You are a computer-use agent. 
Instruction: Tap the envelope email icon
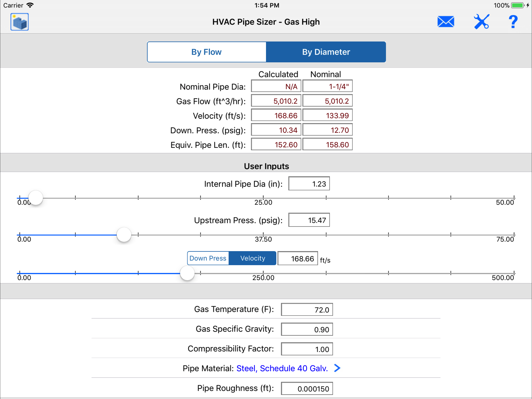(x=445, y=22)
